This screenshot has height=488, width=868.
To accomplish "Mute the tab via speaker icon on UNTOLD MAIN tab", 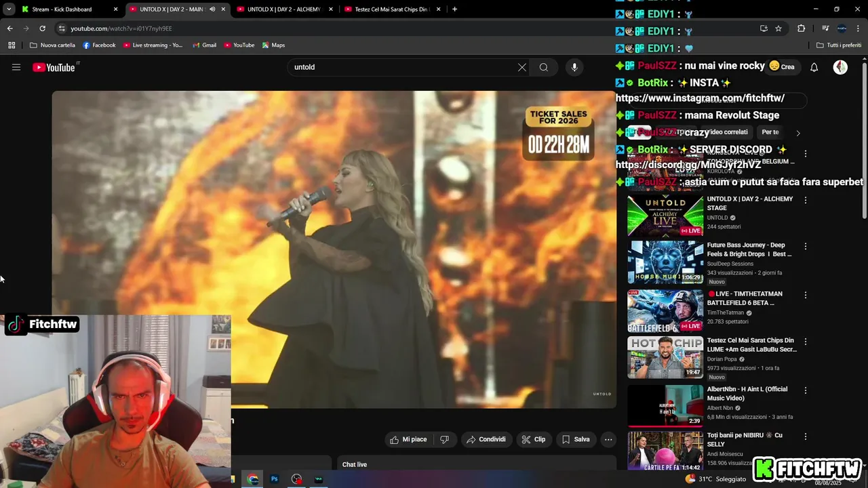I will point(212,9).
